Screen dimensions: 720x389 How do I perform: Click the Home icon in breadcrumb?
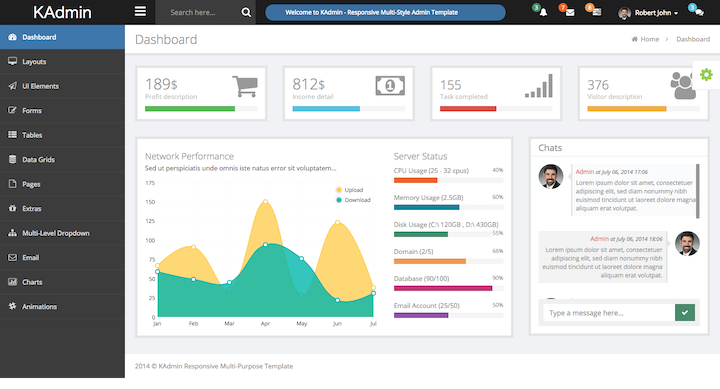tap(635, 39)
